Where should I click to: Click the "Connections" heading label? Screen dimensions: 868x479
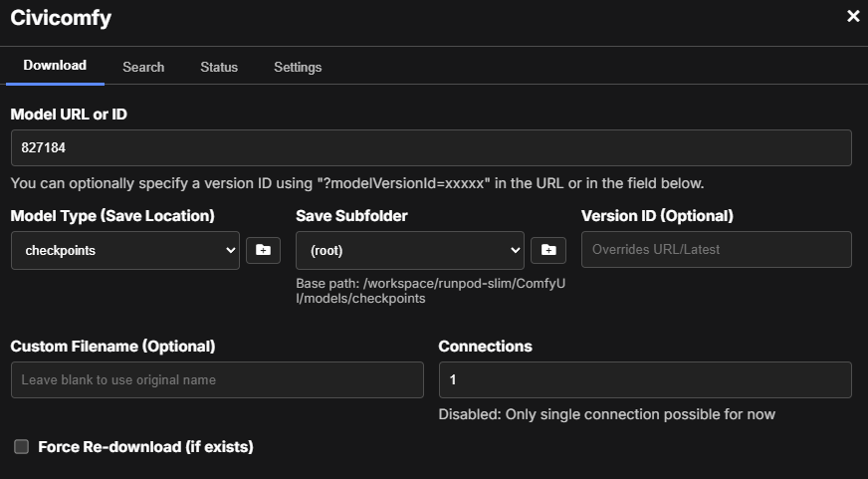(485, 347)
